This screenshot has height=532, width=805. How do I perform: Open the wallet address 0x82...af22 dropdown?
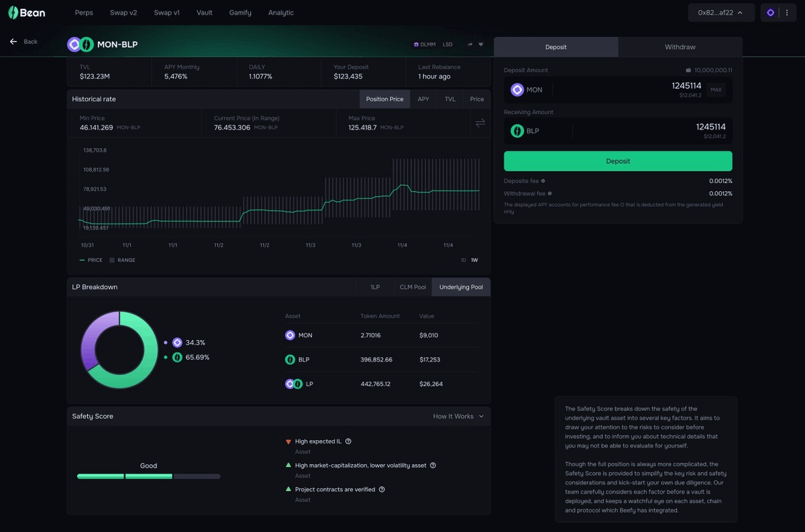pos(721,13)
